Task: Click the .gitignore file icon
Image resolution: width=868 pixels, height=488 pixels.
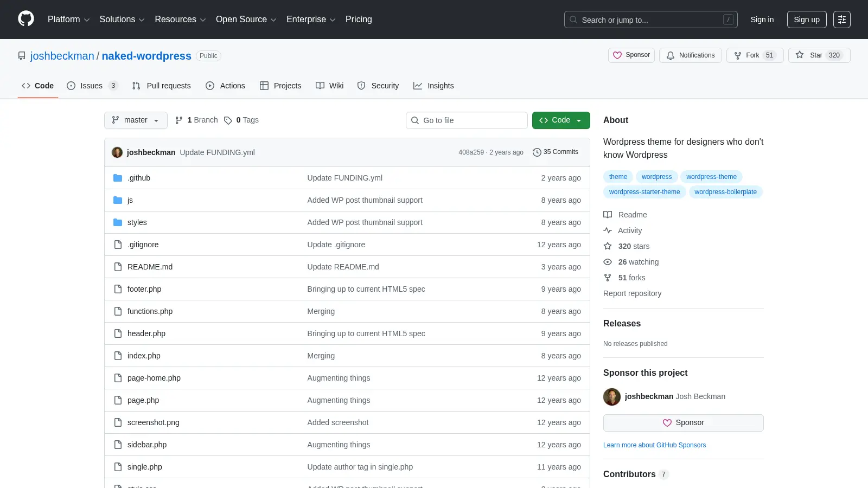Action: click(x=118, y=245)
